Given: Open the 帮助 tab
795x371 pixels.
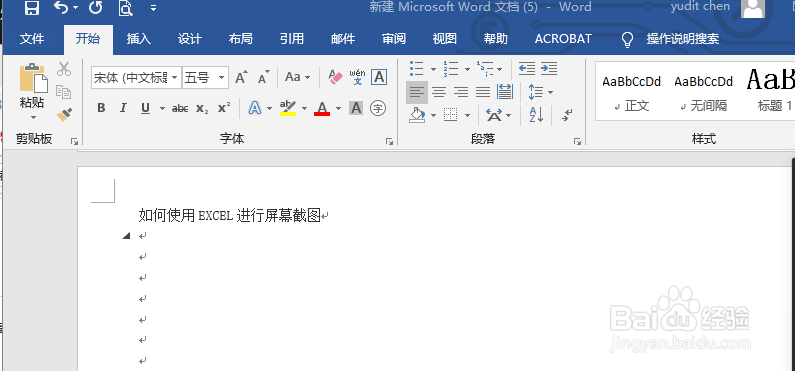Looking at the screenshot, I should (x=495, y=39).
